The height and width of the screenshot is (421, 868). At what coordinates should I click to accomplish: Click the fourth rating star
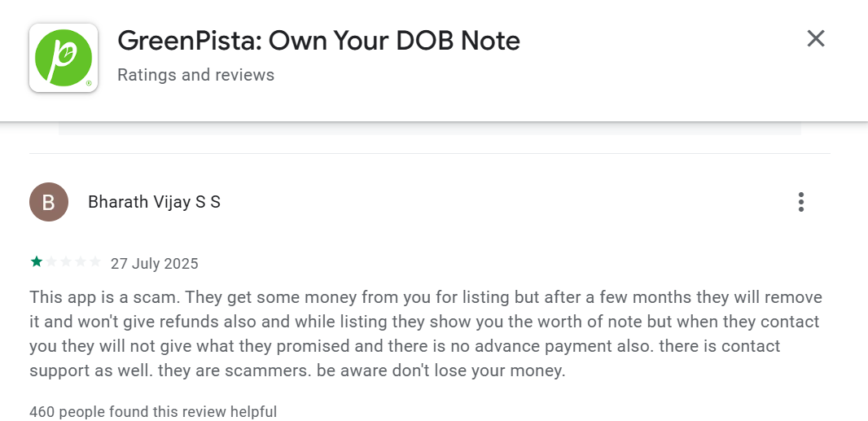click(x=81, y=262)
